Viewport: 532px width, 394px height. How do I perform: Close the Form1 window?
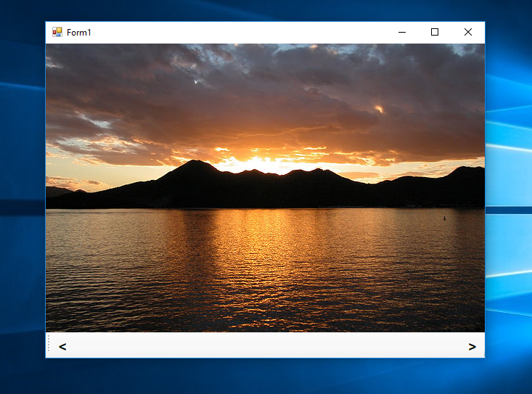click(x=468, y=32)
